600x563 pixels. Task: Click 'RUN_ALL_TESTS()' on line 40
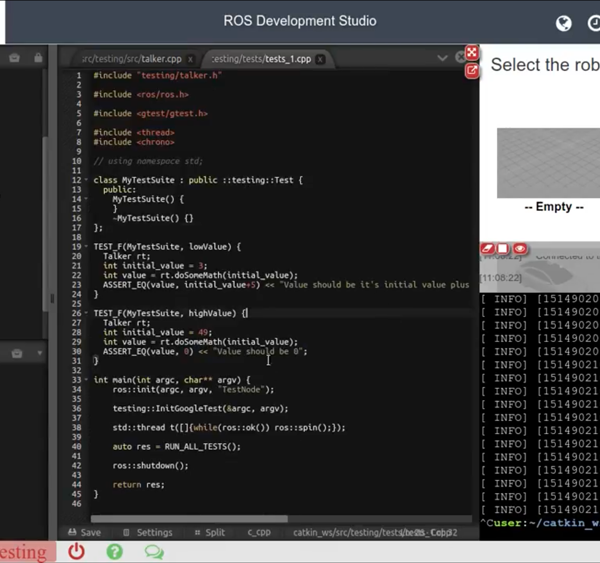[x=200, y=447]
